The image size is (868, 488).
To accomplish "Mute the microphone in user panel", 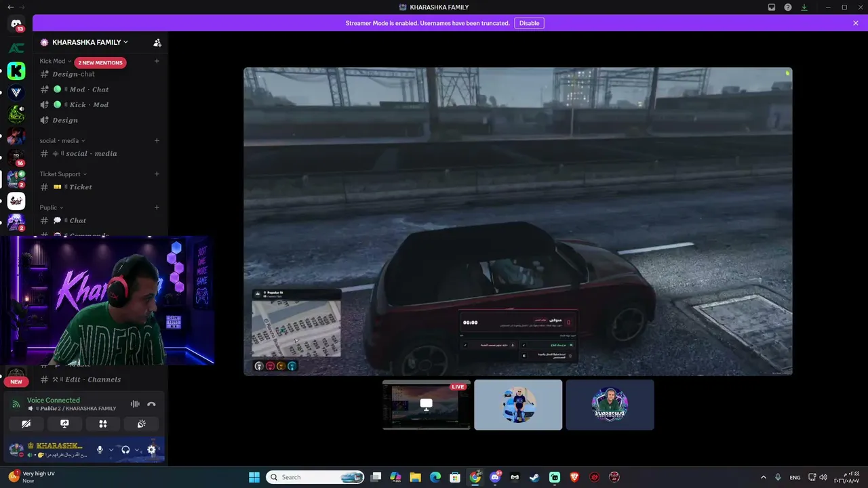I will click(100, 449).
